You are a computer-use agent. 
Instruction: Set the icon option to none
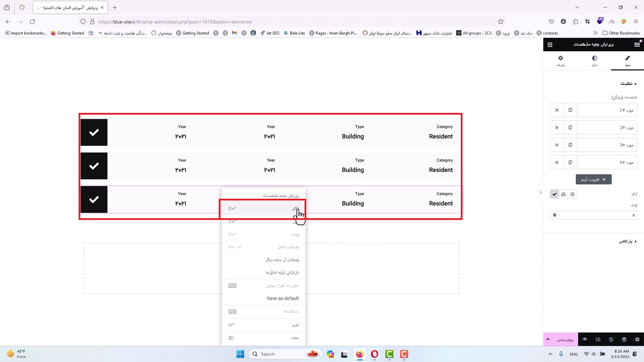(x=573, y=194)
